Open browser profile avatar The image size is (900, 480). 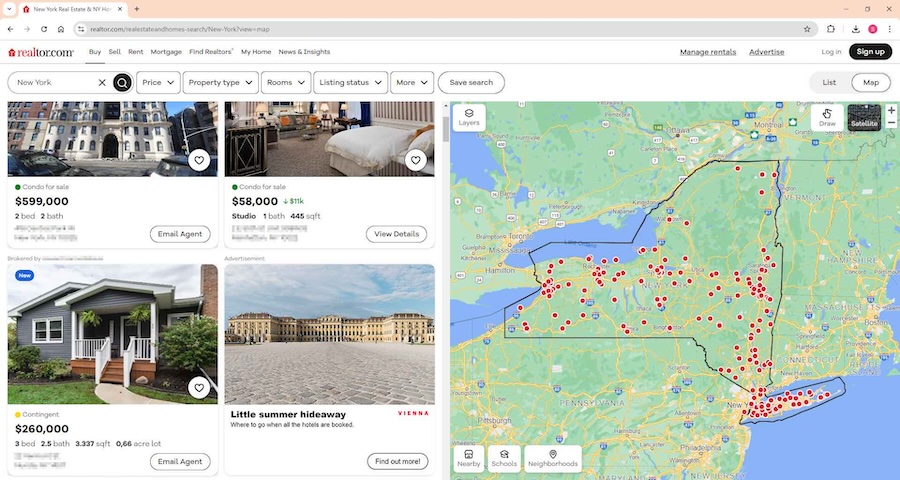click(872, 29)
